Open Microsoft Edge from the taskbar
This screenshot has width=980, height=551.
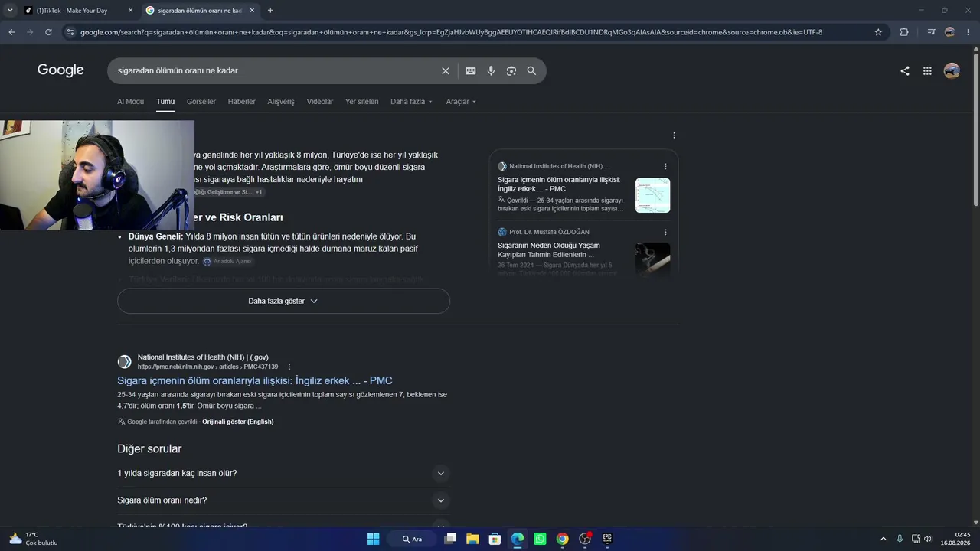point(518,539)
